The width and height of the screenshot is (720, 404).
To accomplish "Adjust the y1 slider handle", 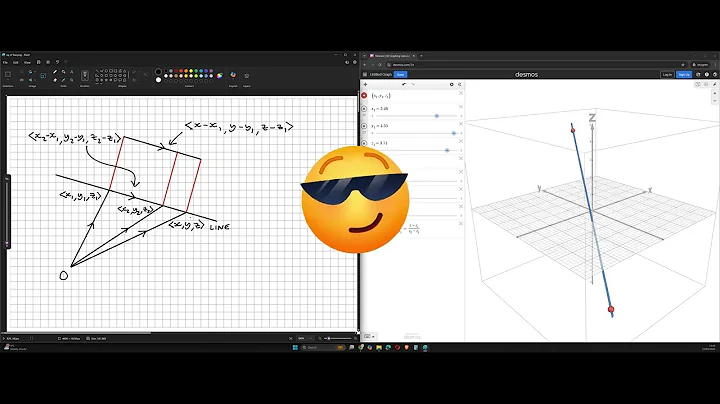I will pos(454,133).
